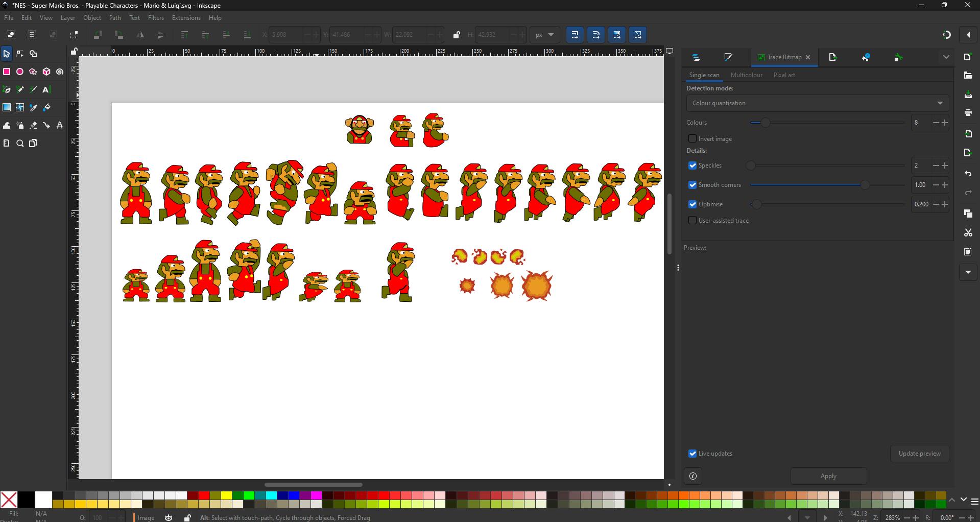Select the Zoom magnifier tool
This screenshot has height=522, width=980.
[20, 143]
